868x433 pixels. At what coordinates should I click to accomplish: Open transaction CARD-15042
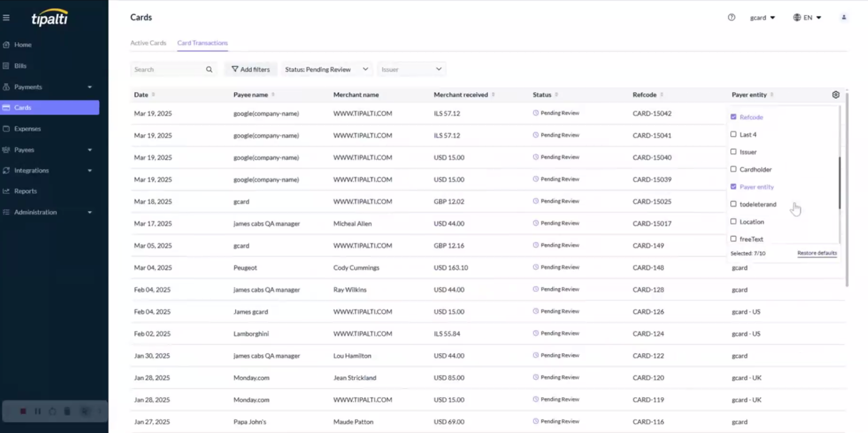point(652,113)
